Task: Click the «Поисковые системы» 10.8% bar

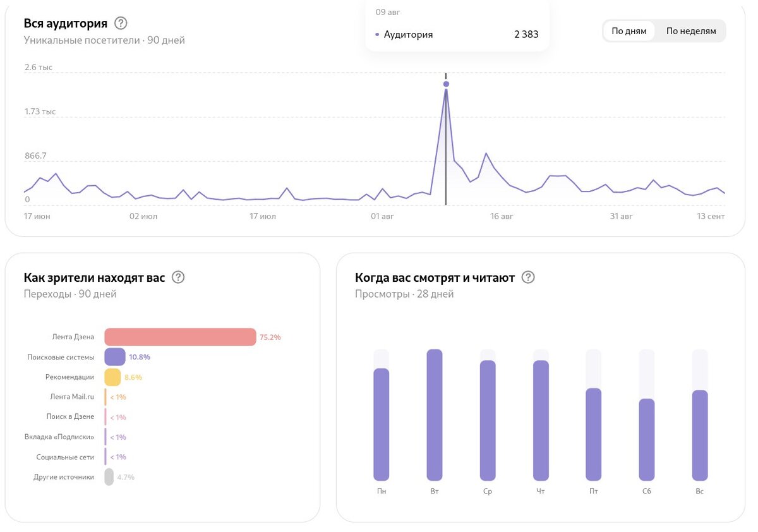Action: 115,357
